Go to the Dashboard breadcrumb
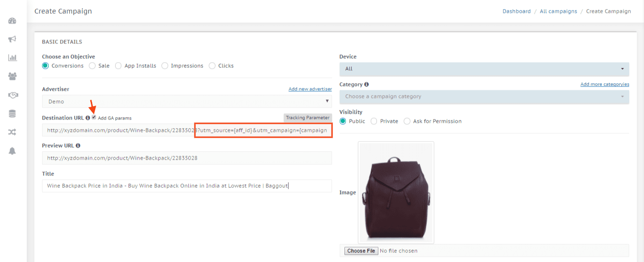Screen dimensions: 644x262 pyautogui.click(x=516, y=11)
